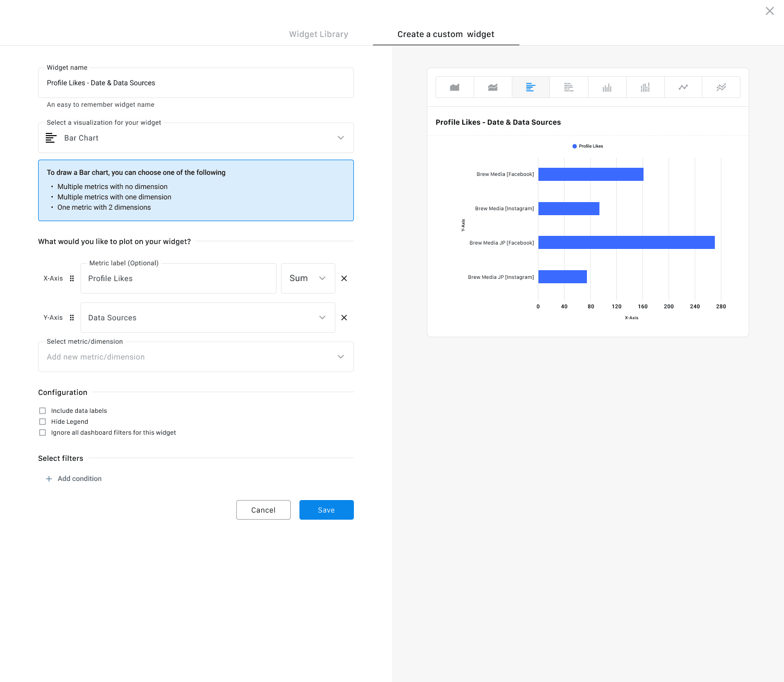
Task: Choose the multi-line chart icon
Action: click(x=721, y=87)
